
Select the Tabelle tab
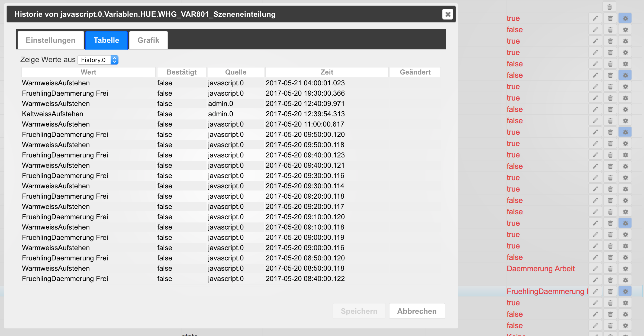[106, 40]
